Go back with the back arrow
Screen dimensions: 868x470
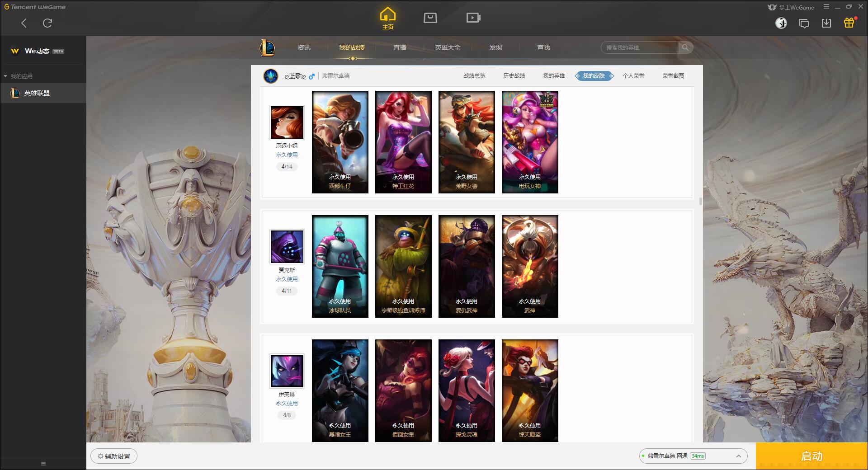click(x=24, y=23)
